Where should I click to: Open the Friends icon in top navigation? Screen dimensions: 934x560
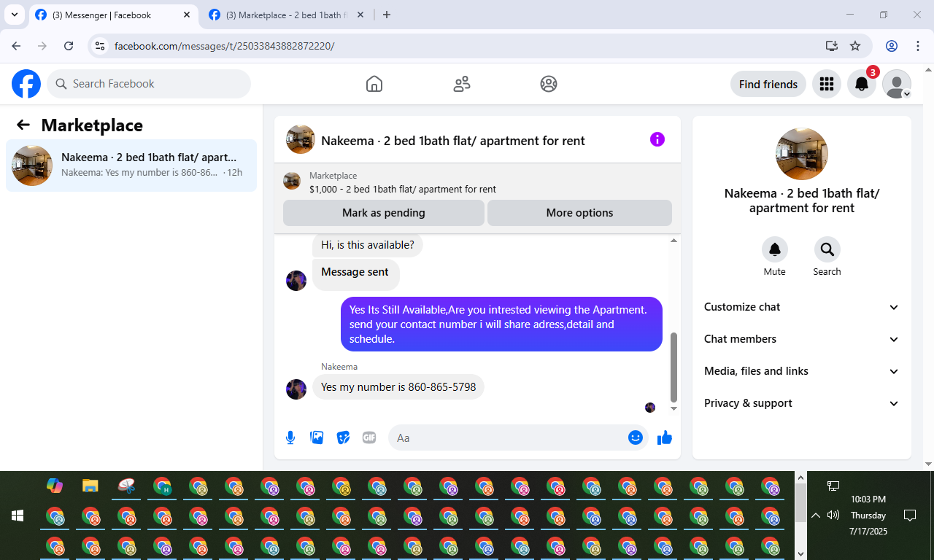pos(462,84)
